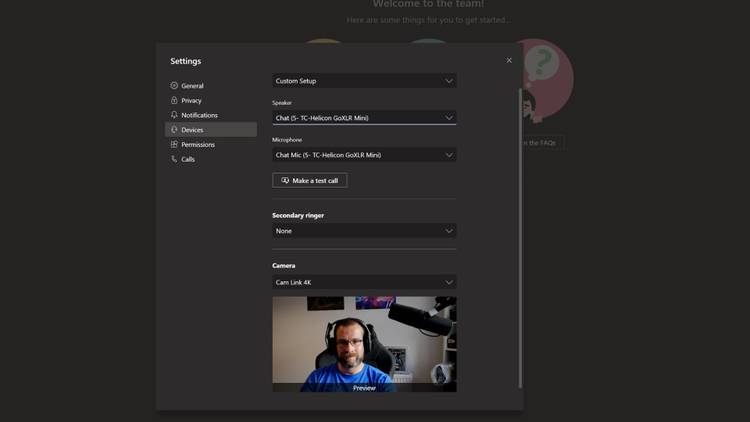The width and height of the screenshot is (750, 422).
Task: Open the Speaker dropdown
Action: tap(364, 118)
